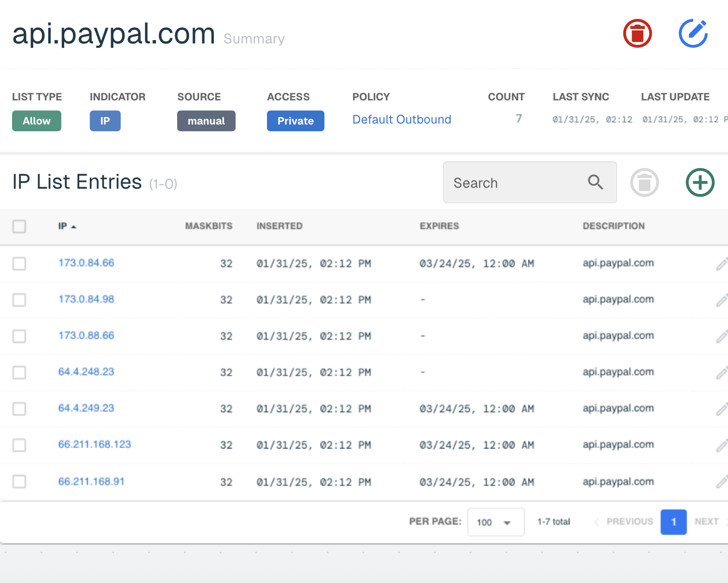Open IP address 64.4.249.23
The height and width of the screenshot is (583, 728).
pos(86,408)
